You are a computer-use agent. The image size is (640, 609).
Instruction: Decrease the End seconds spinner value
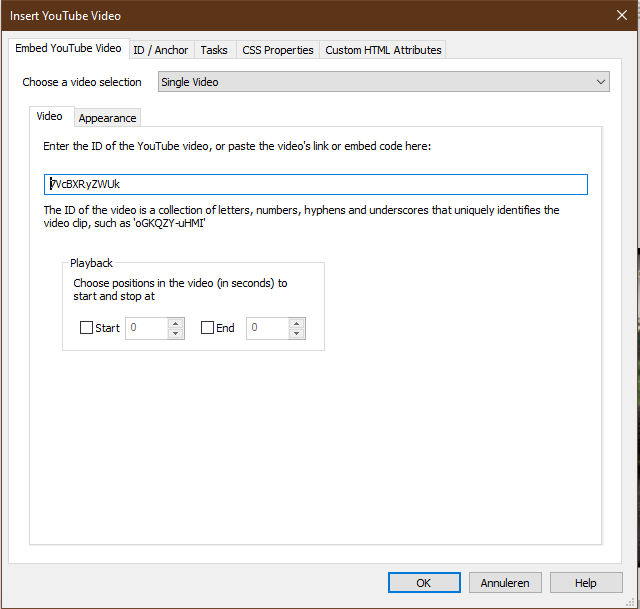point(297,333)
